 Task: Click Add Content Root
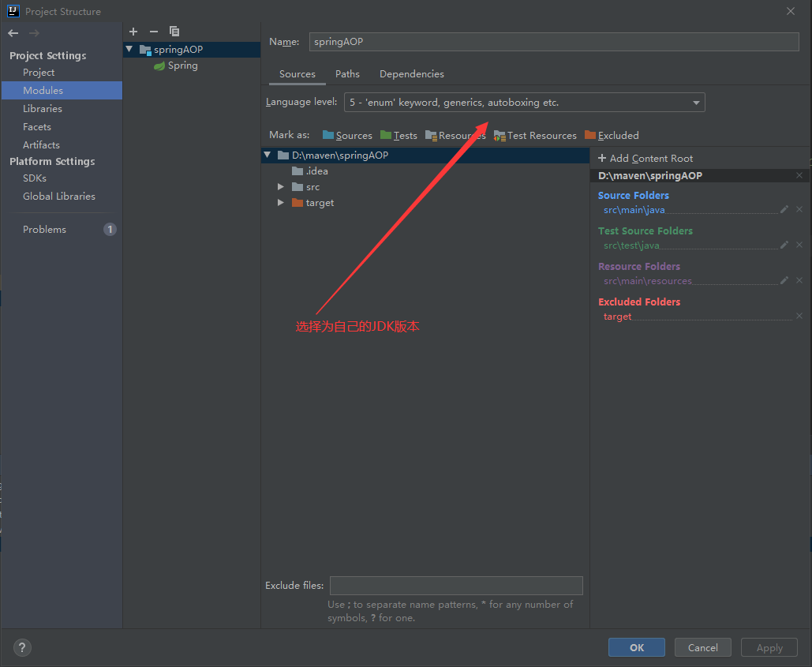click(645, 159)
